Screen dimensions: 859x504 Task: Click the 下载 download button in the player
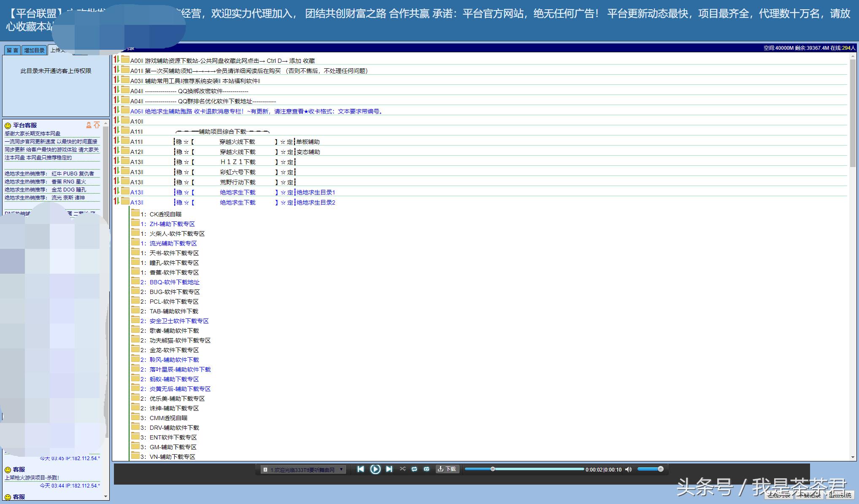[x=447, y=469]
